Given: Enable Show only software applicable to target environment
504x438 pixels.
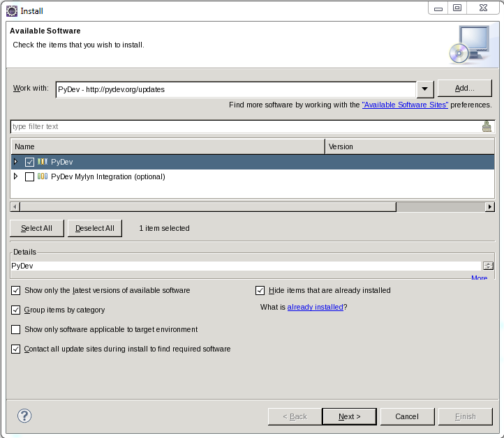Looking at the screenshot, I should 16,329.
